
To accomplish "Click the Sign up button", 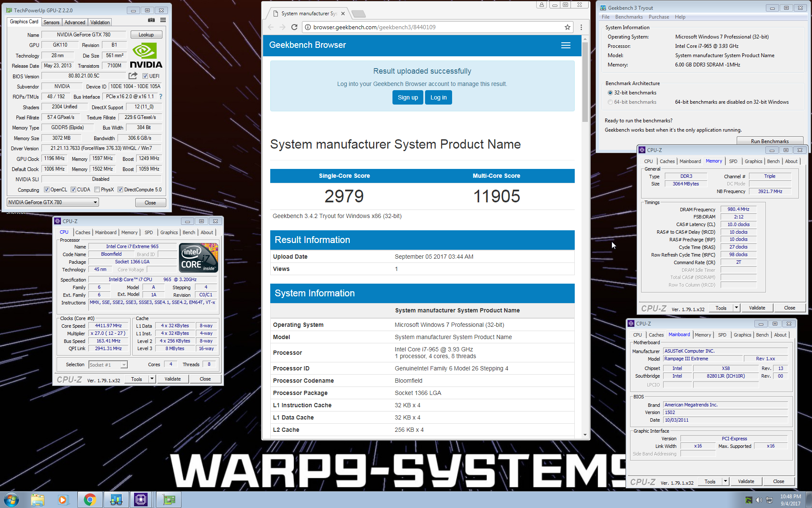I will click(x=408, y=97).
